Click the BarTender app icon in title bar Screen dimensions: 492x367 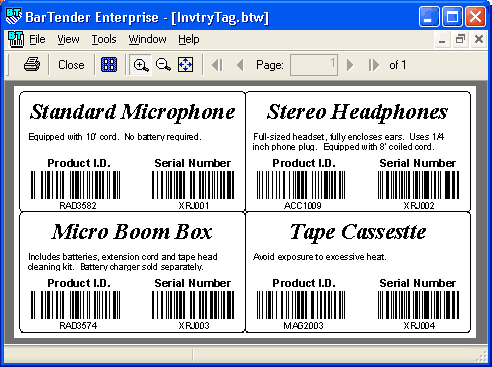pyautogui.click(x=14, y=16)
